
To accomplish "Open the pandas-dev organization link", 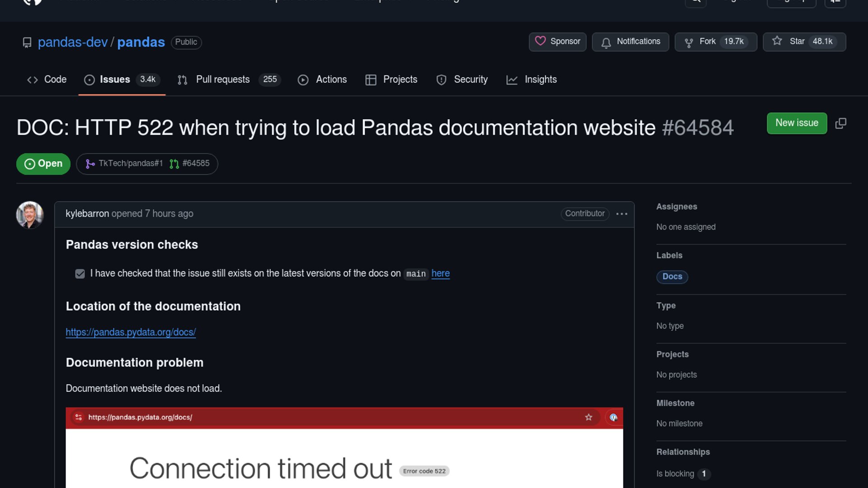I will [73, 42].
